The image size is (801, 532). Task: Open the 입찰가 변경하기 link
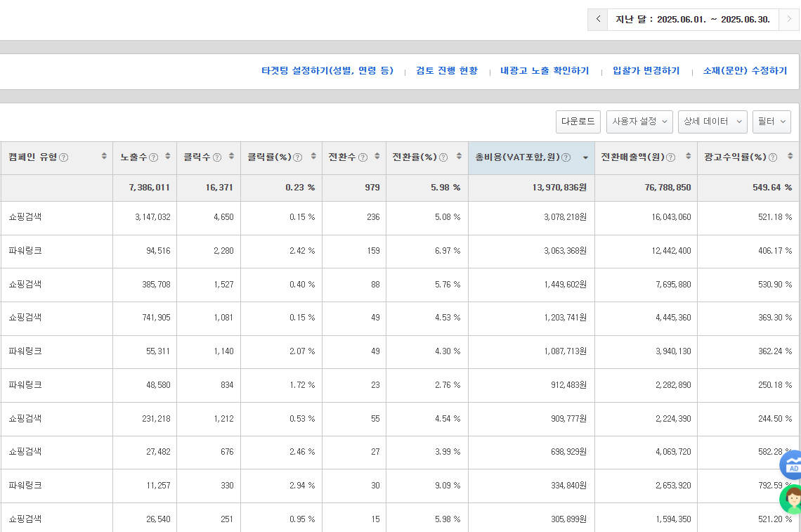(646, 71)
